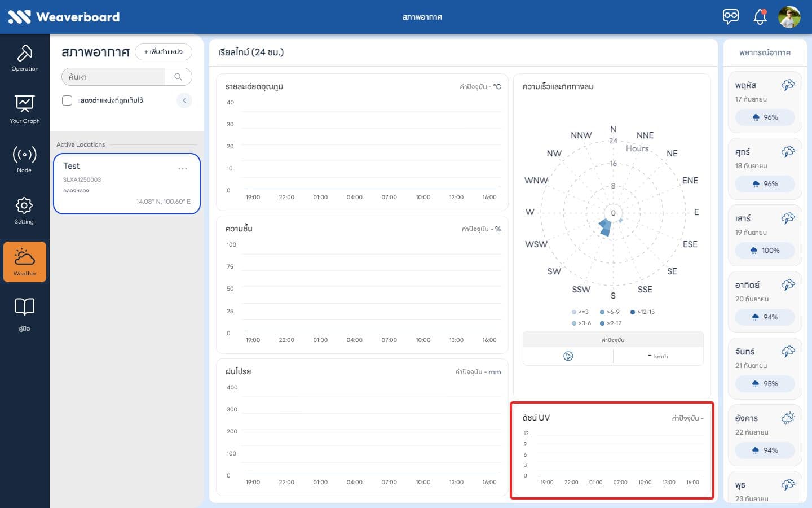The height and width of the screenshot is (508, 812).
Task: Click the 95% rain chance badge for จันทร์
Action: pyautogui.click(x=765, y=384)
